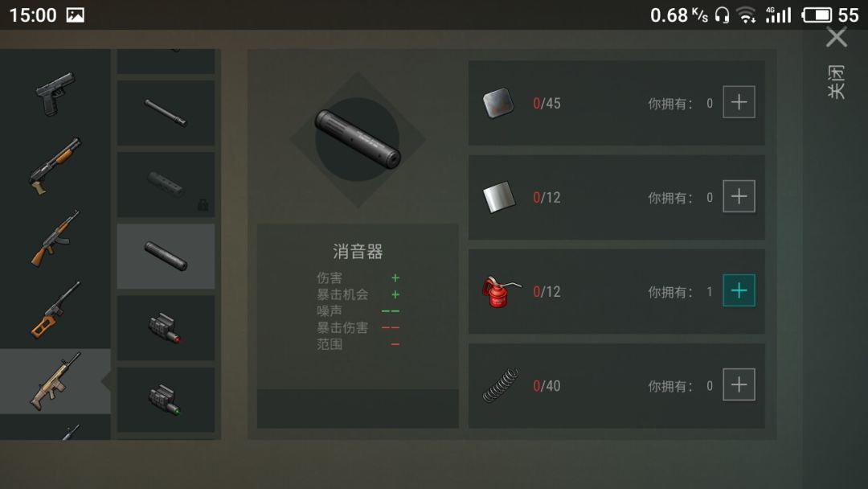
Task: Add springs with the 0/40 plus button
Action: point(739,384)
